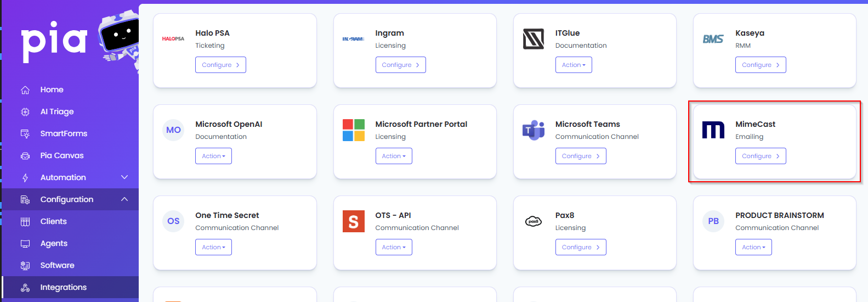Go to Home in sidebar
Image resolution: width=868 pixels, height=302 pixels.
click(52, 90)
